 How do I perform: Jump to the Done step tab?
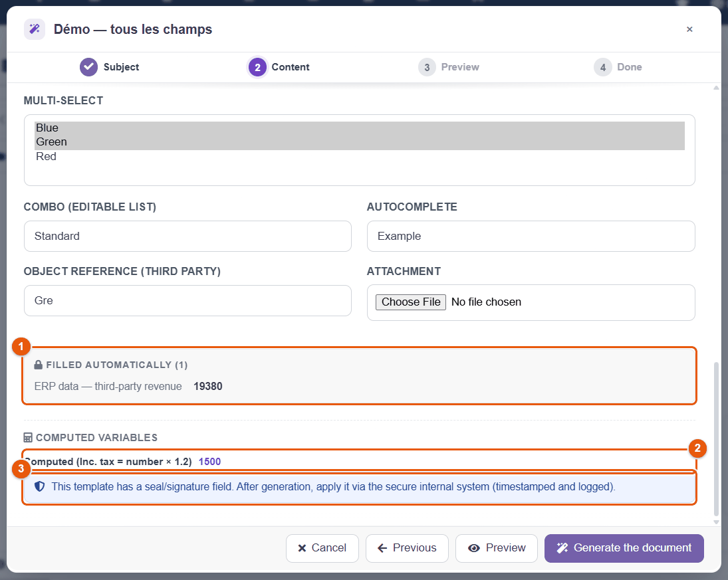[618, 67]
